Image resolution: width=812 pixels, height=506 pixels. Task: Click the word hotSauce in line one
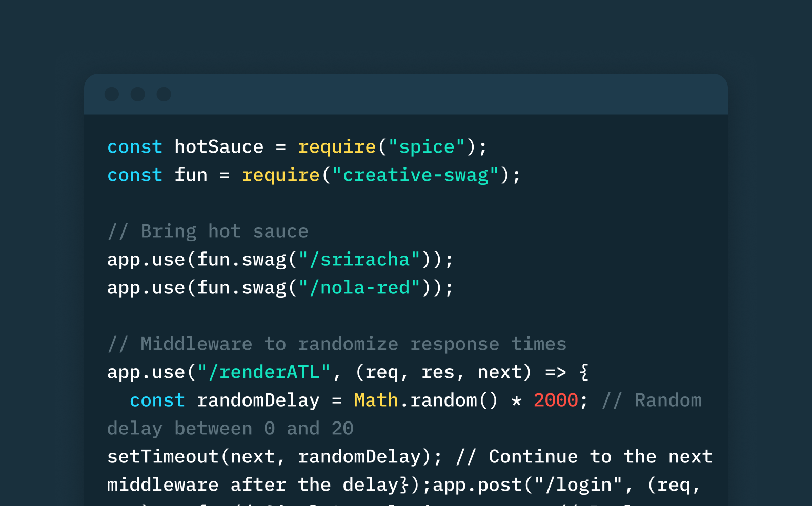pyautogui.click(x=219, y=147)
